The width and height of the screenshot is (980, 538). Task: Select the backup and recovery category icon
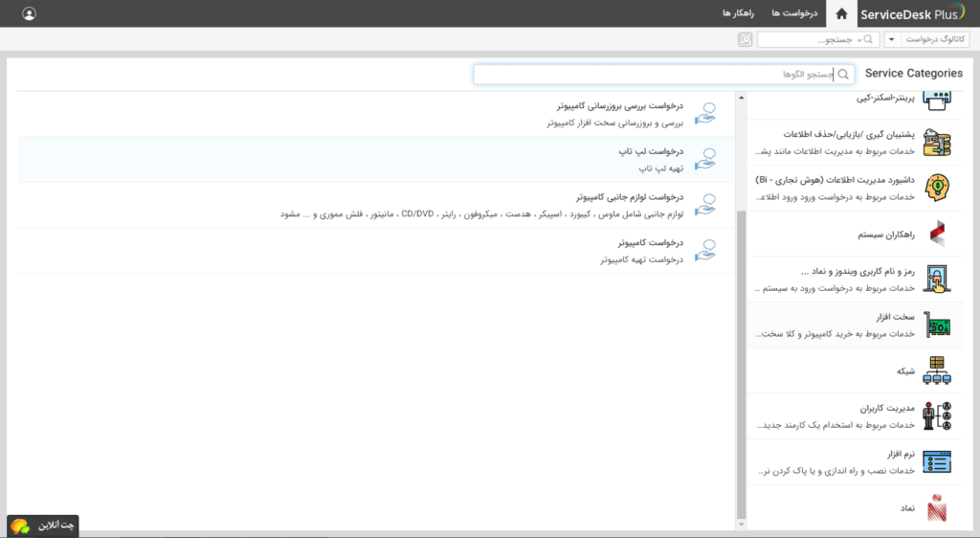click(937, 143)
